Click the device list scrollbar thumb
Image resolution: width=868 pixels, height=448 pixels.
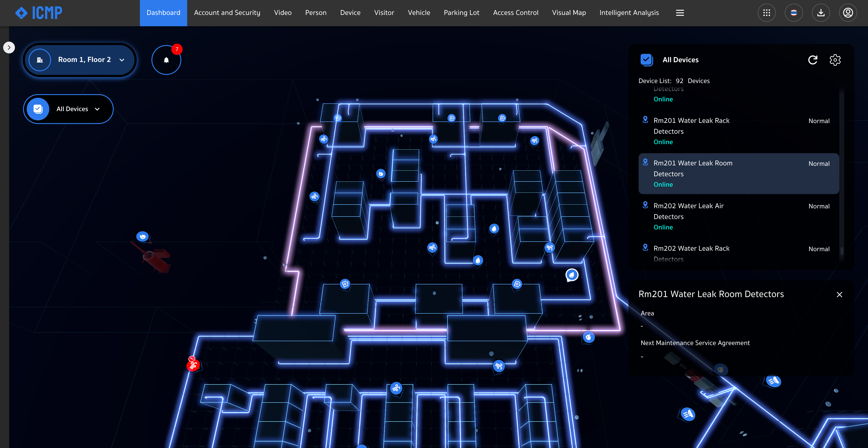pos(842,251)
